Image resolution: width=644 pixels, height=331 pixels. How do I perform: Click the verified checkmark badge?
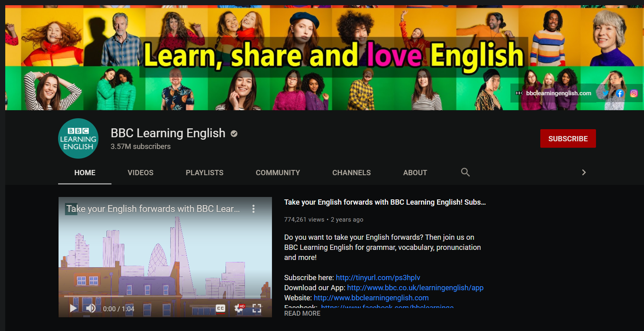tap(234, 134)
